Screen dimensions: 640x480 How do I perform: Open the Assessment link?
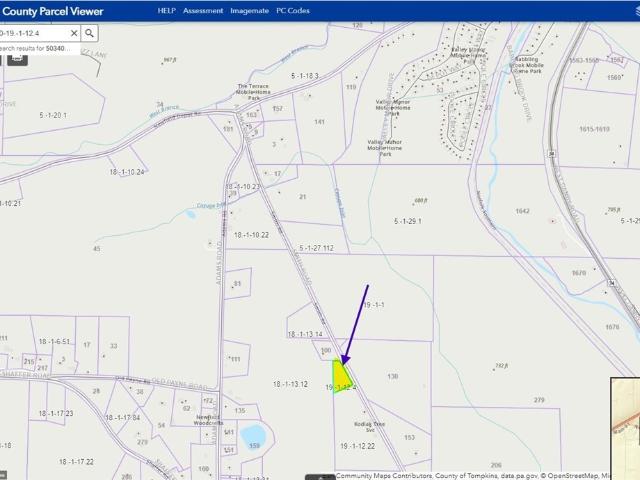pyautogui.click(x=203, y=11)
